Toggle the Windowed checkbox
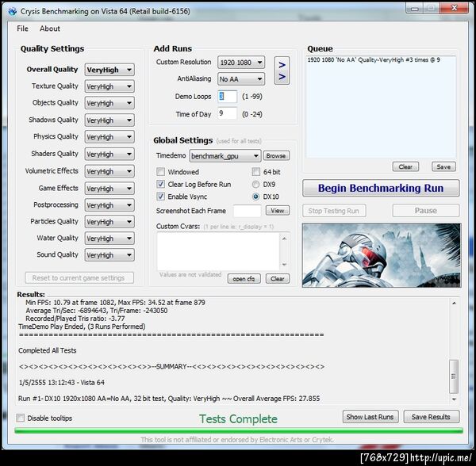The image size is (476, 466). point(160,172)
